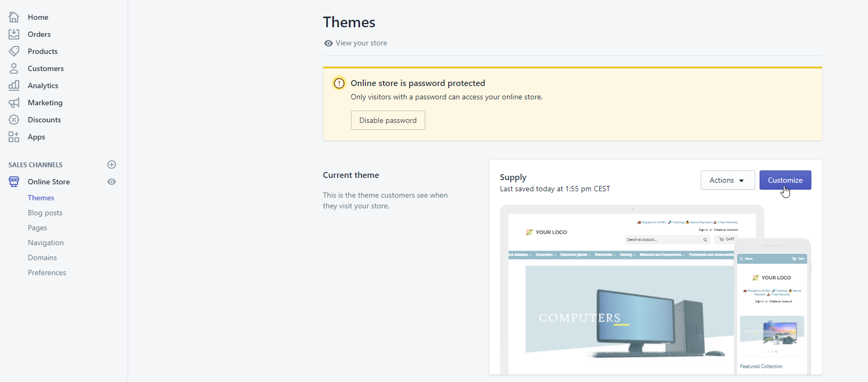Image resolution: width=868 pixels, height=382 pixels.
Task: Follow the View your store link
Action: [361, 43]
